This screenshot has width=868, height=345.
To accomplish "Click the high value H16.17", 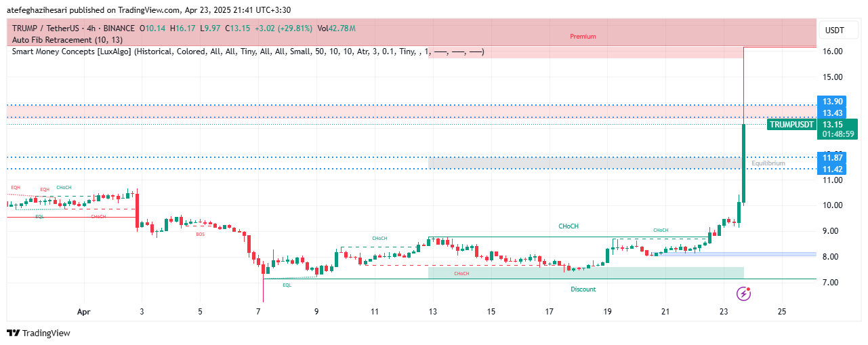I will [183, 28].
